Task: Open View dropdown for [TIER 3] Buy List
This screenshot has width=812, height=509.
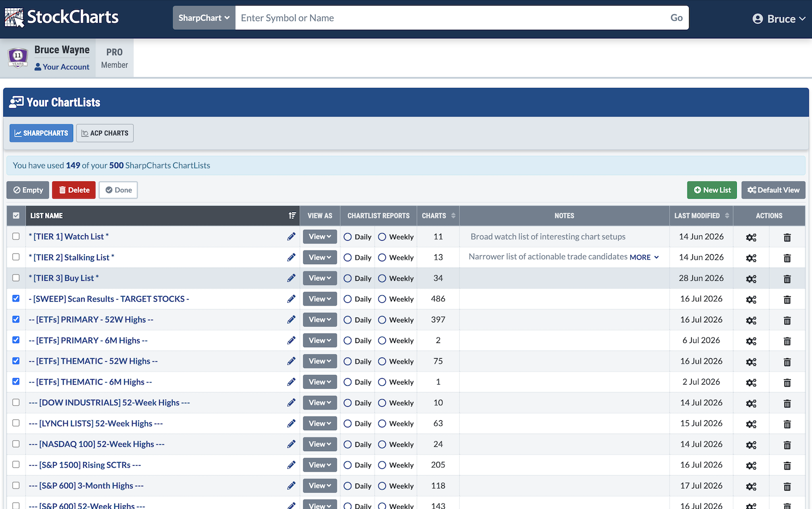Action: point(320,278)
